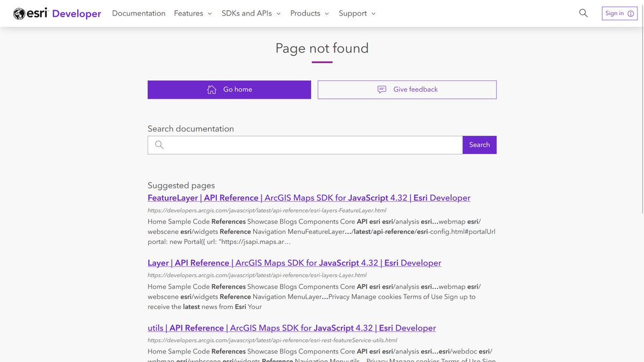644x362 pixels.
Task: Click the Suggested pages heading
Action: click(181, 186)
